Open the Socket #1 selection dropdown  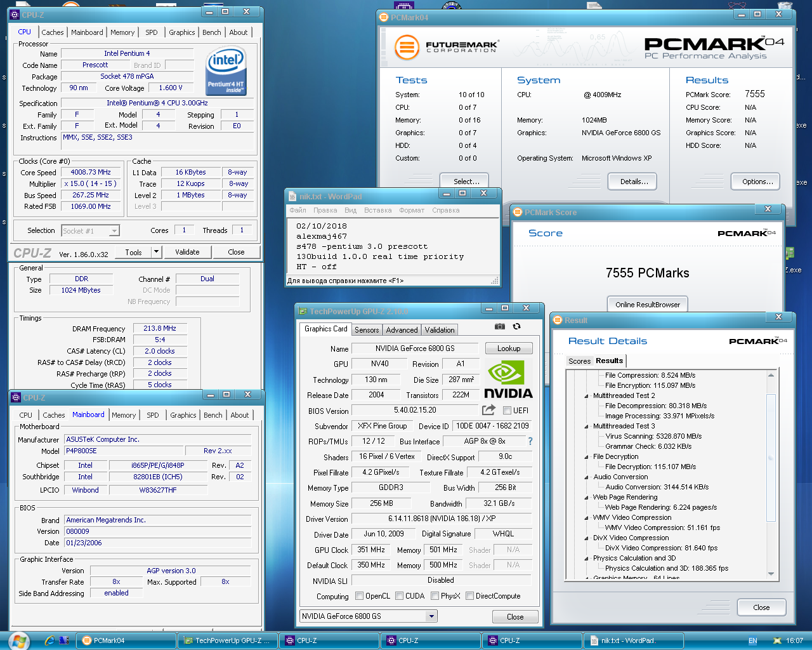(114, 231)
